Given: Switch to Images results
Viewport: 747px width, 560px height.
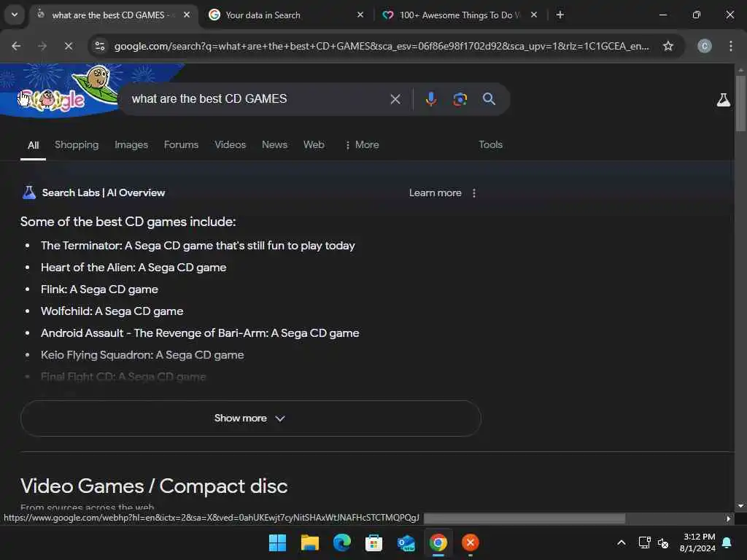Looking at the screenshot, I should (x=131, y=145).
